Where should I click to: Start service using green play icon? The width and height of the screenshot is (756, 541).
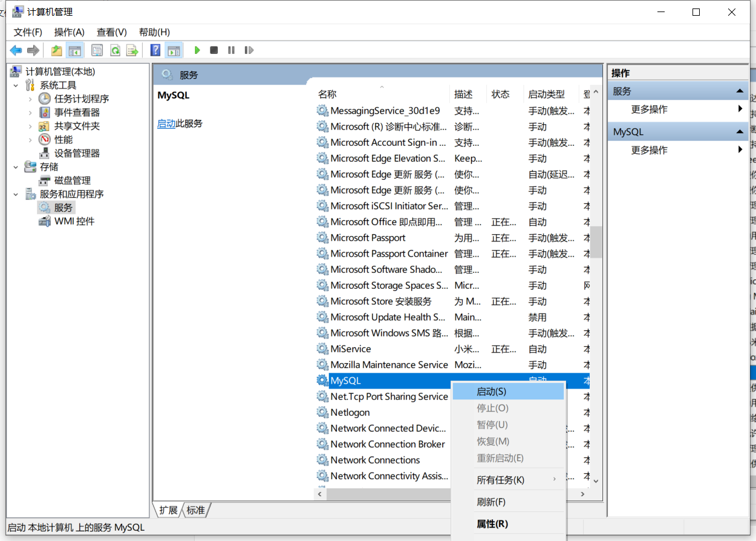click(x=197, y=50)
